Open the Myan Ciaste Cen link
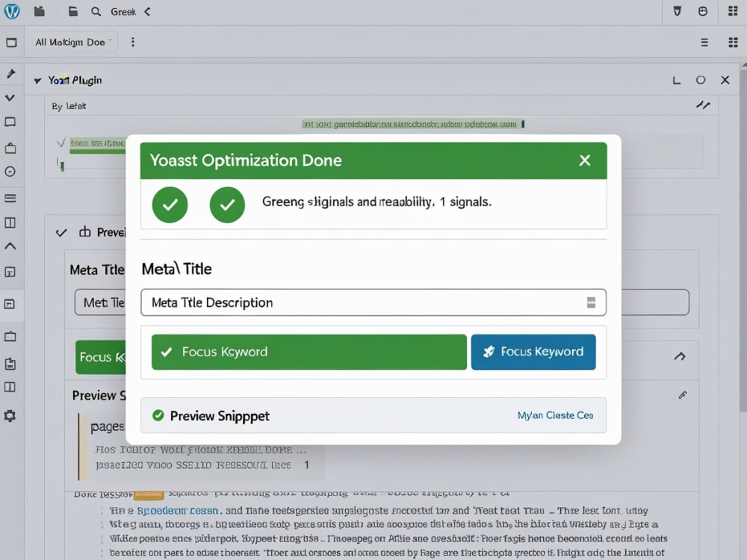Viewport: 747px width, 560px height. coord(556,415)
